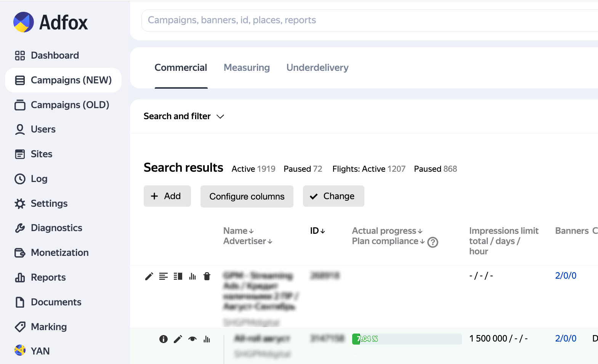Switch to the Measuring tab
Screen dimensions: 598x364
(x=247, y=68)
